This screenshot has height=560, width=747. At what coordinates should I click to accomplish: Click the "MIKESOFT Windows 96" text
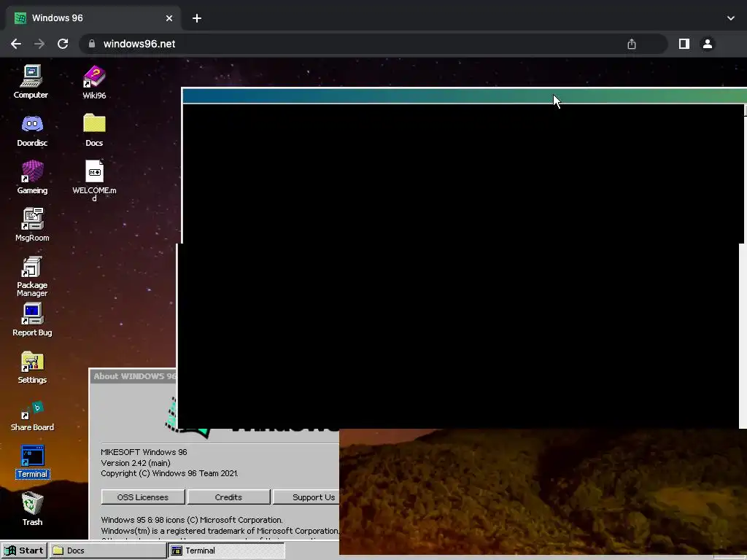pyautogui.click(x=144, y=452)
